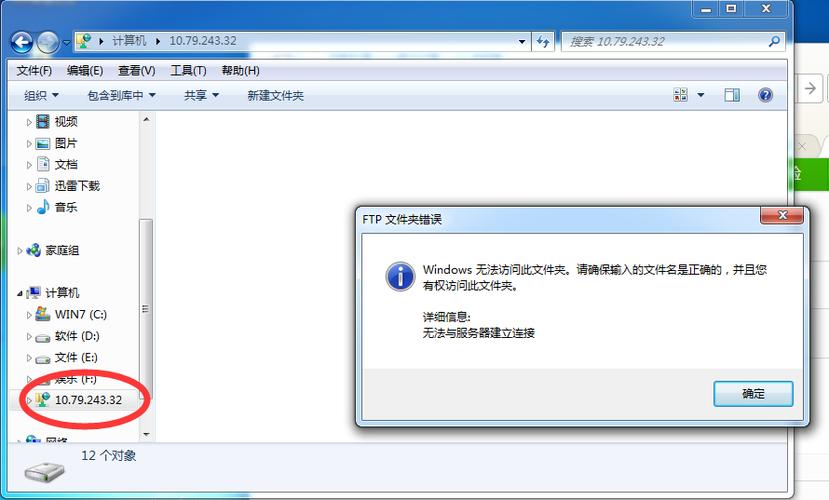
Task: Click the blue Help question mark icon
Action: coord(765,95)
